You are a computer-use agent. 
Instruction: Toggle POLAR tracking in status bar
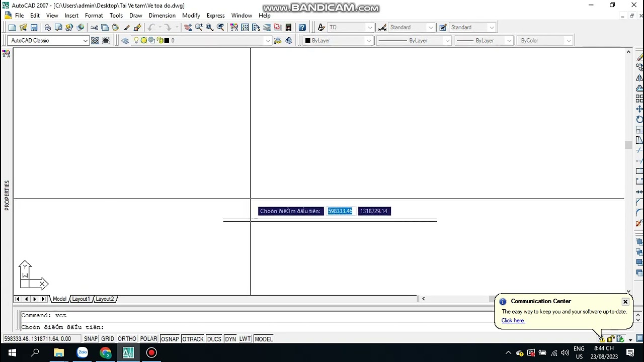pos(148,339)
